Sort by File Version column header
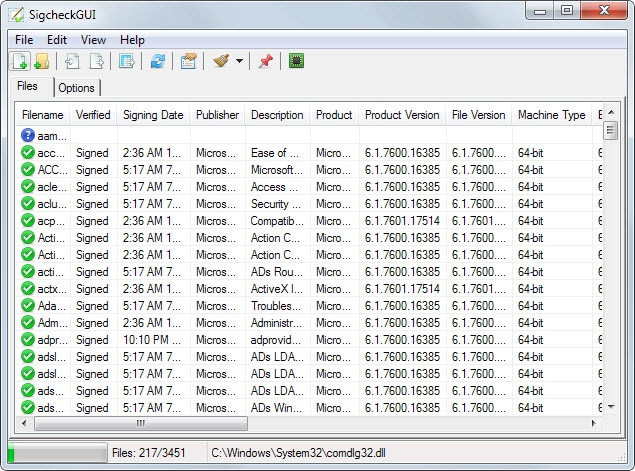635x471 pixels. [479, 115]
